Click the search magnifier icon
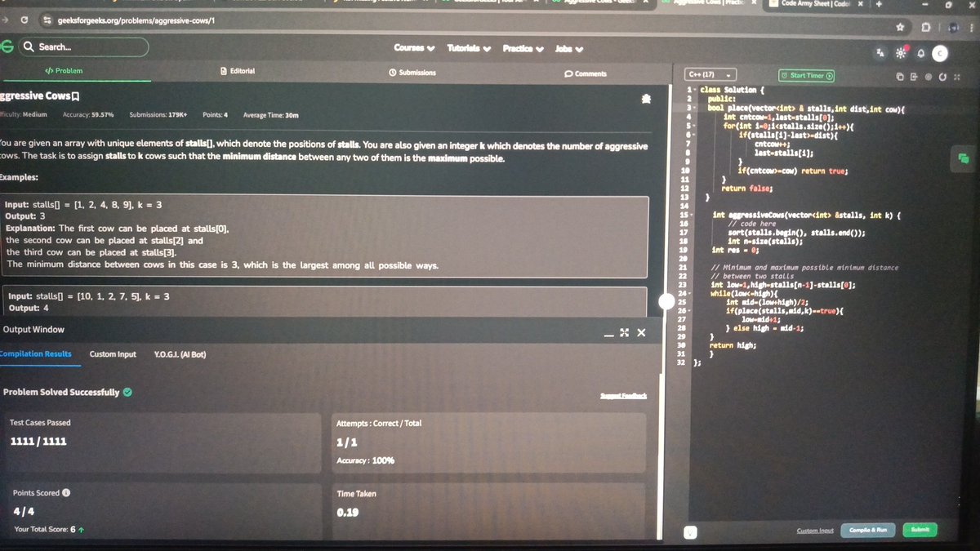The height and width of the screenshot is (551, 980). tap(29, 47)
